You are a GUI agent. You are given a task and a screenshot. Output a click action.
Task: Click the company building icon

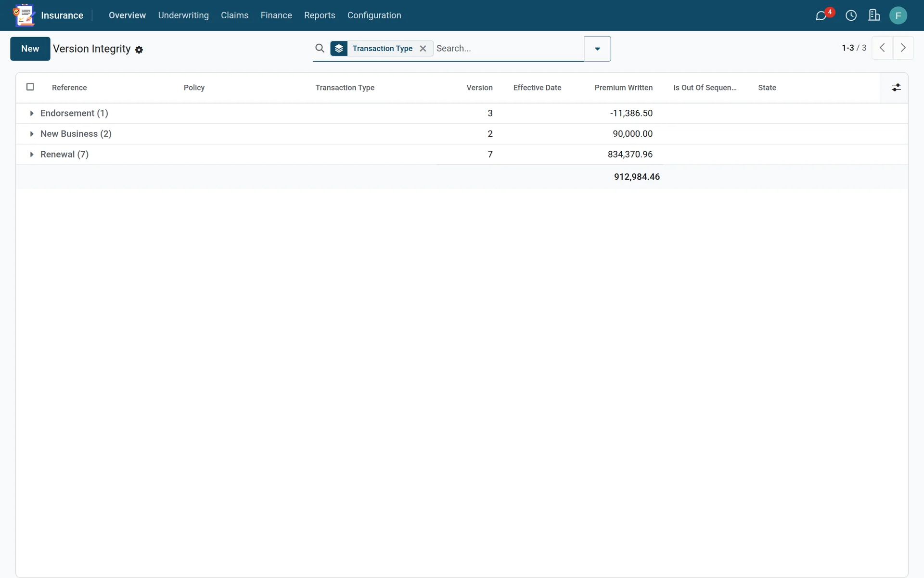(x=874, y=15)
